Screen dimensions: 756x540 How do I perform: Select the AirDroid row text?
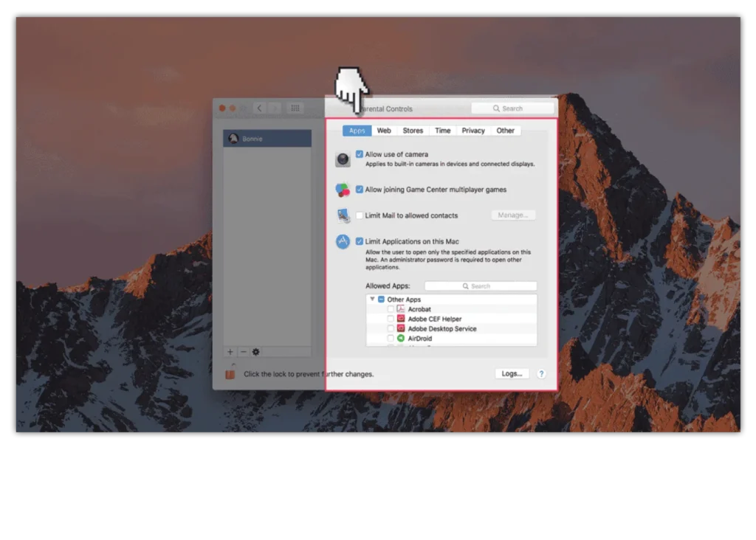click(420, 338)
